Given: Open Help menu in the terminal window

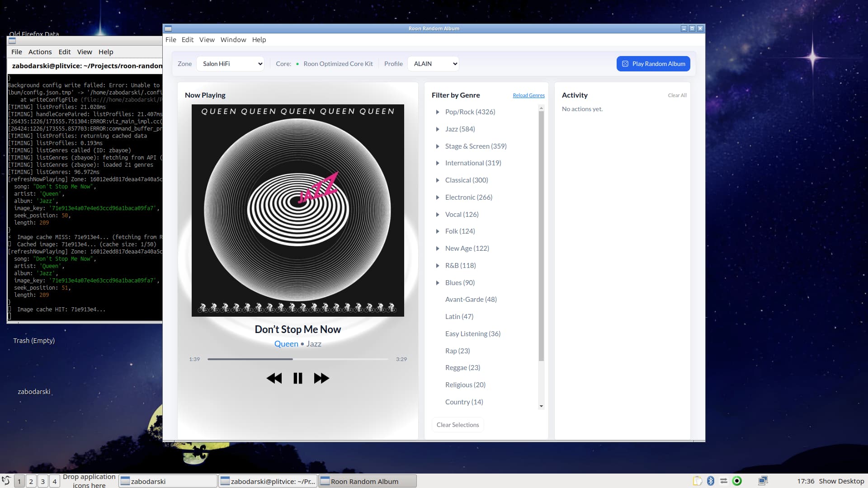Looking at the screenshot, I should click(x=106, y=52).
